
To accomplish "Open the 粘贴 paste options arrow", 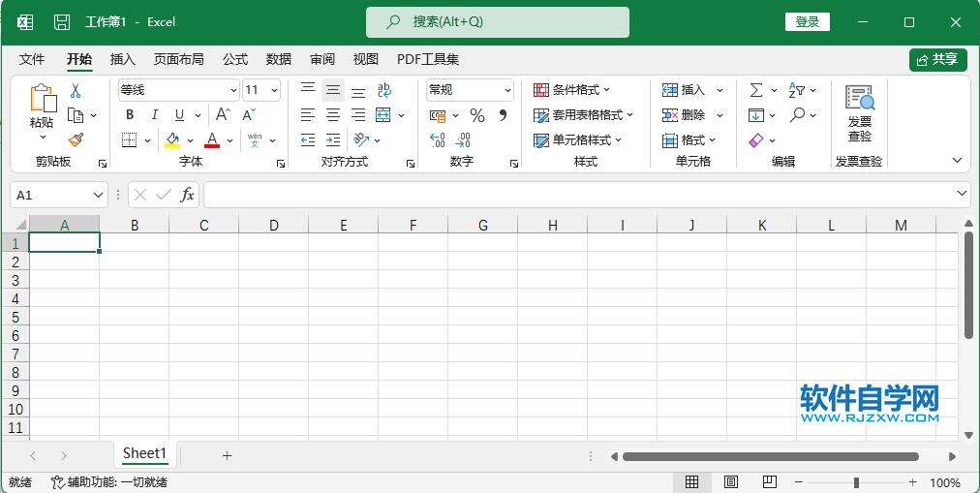I will tap(43, 137).
